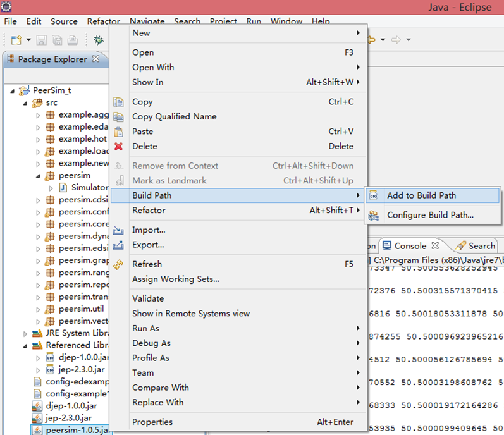Click the Eclipse window title icon
The width and height of the screenshot is (504, 435).
coord(6,6)
